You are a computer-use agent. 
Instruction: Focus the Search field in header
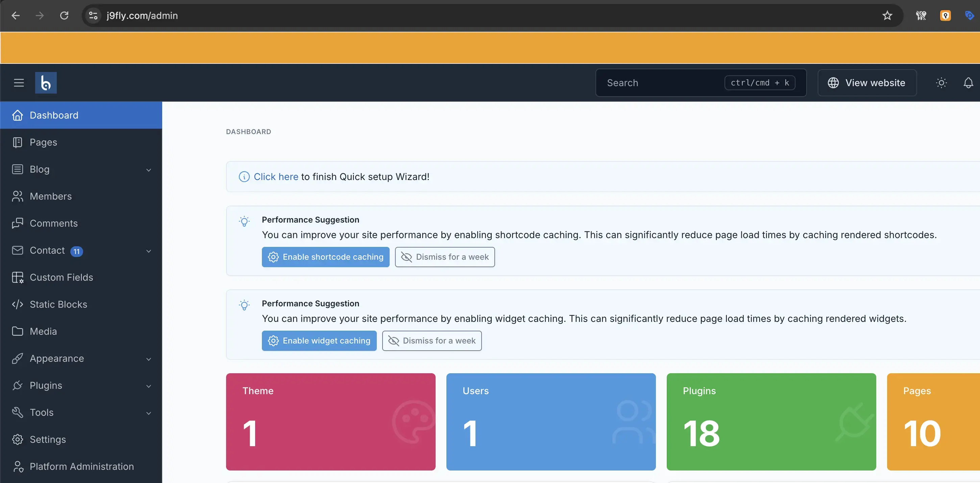tap(701, 82)
